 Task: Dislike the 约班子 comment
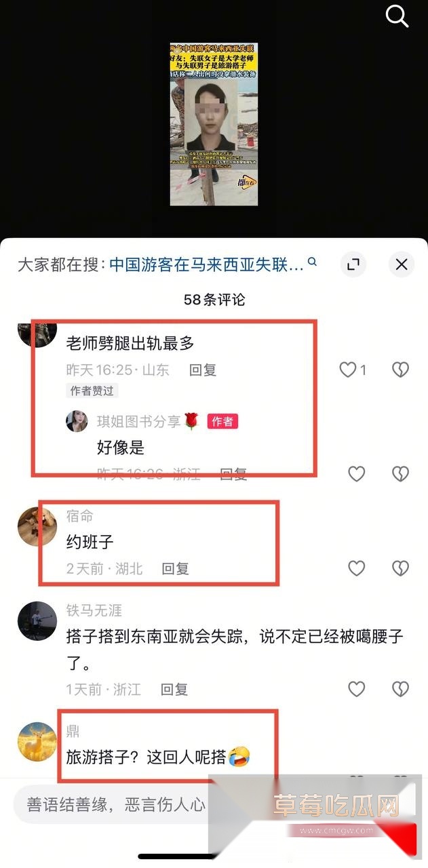[401, 568]
